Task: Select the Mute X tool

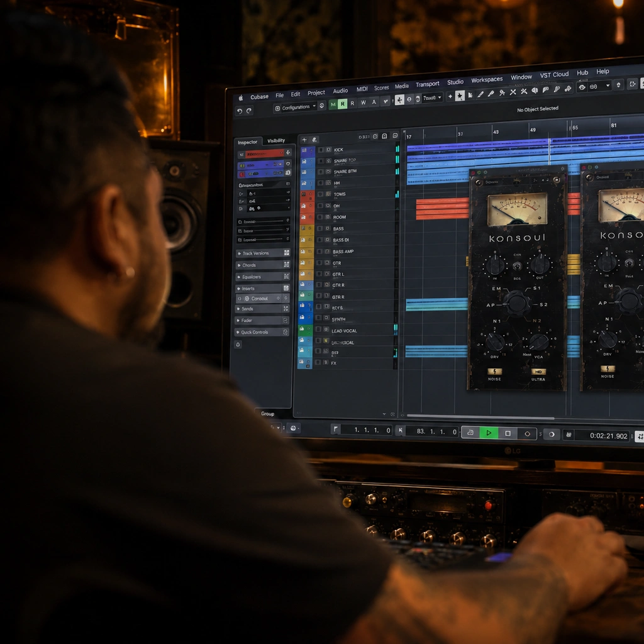Action: (513, 92)
